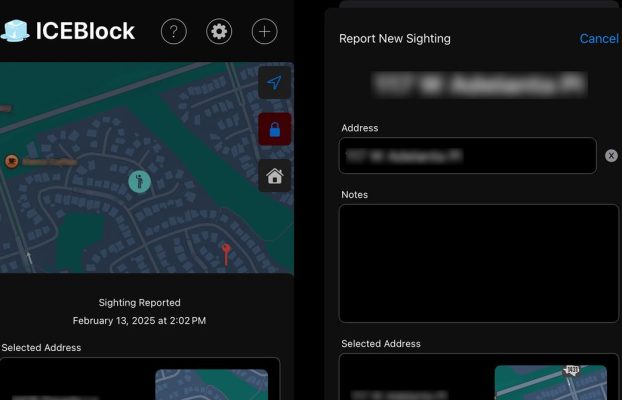Select the 'February 13, 2025 at 2:02 PM' timestamp
Screen dimensions: 622x400
[140, 321]
